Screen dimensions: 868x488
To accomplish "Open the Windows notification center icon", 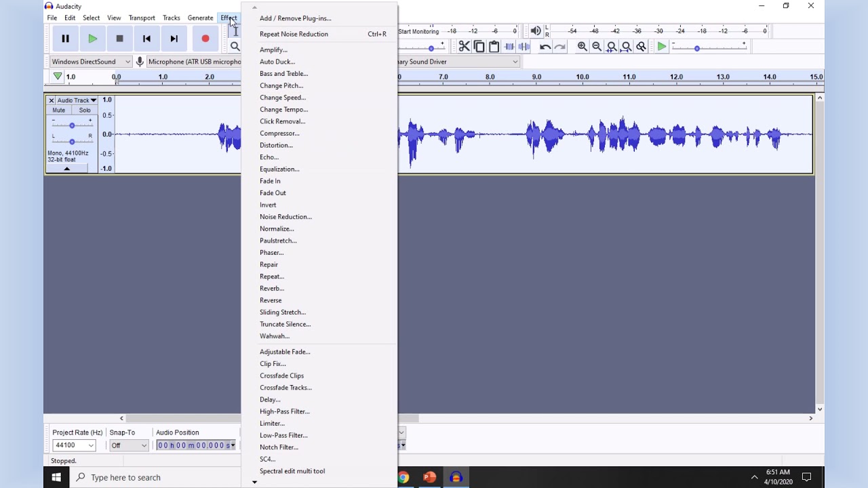I will pyautogui.click(x=807, y=477).
